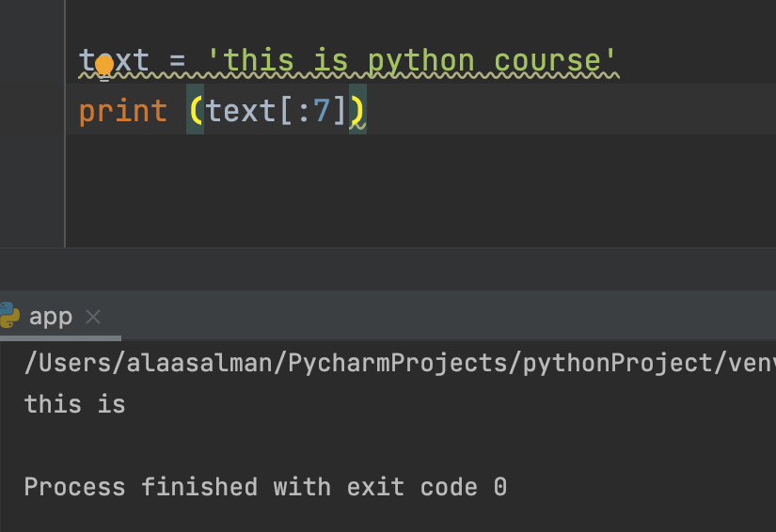Click the print keyword in the editor
Image resolution: width=776 pixels, height=532 pixels.
(x=122, y=112)
